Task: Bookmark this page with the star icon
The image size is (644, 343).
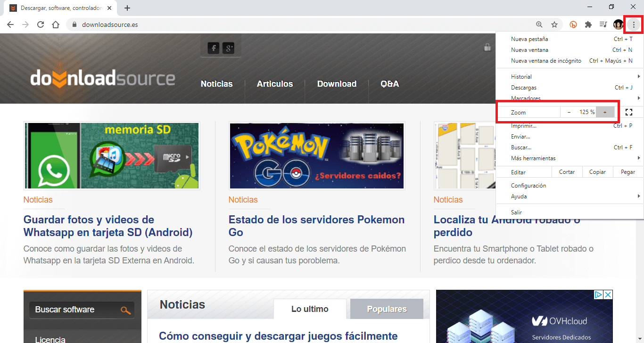Action: (554, 24)
